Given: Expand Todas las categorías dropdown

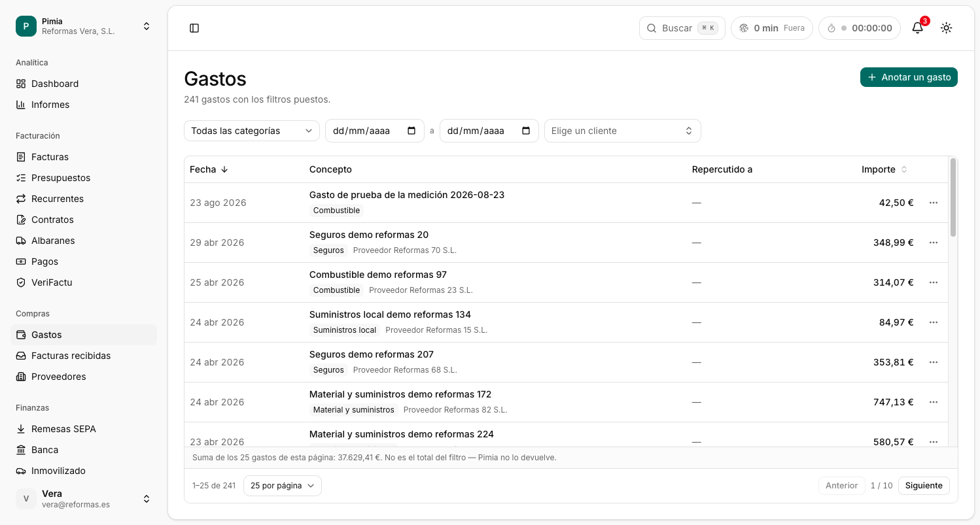Looking at the screenshot, I should [x=252, y=131].
